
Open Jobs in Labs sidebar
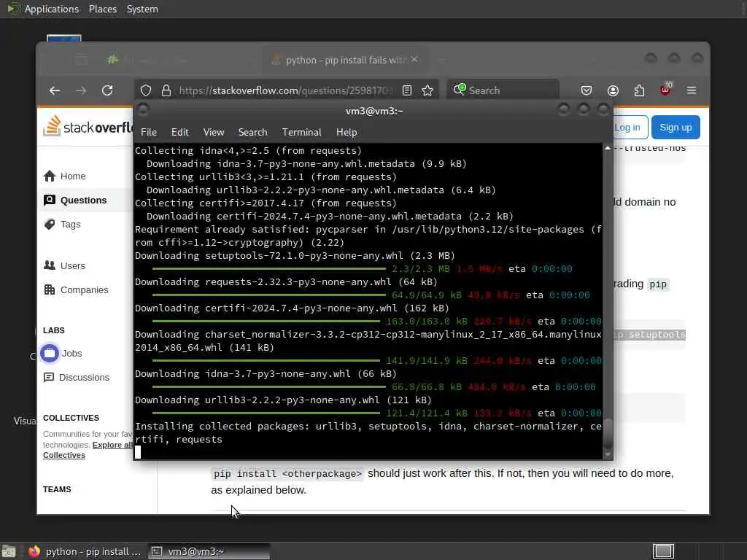tap(62, 354)
